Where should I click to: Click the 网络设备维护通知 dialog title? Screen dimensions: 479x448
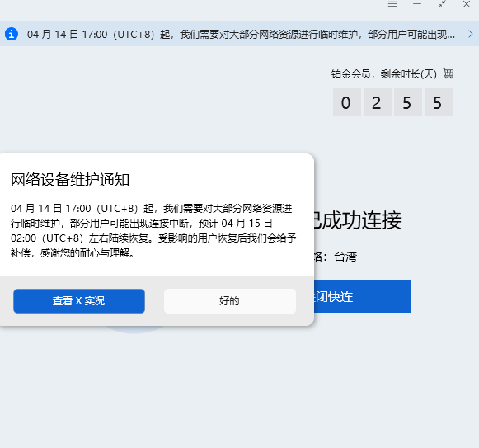tap(70, 179)
